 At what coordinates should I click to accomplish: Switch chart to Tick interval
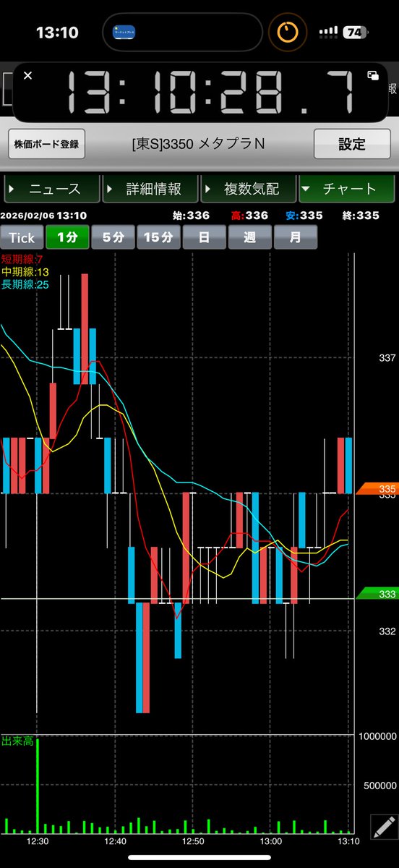tap(22, 237)
